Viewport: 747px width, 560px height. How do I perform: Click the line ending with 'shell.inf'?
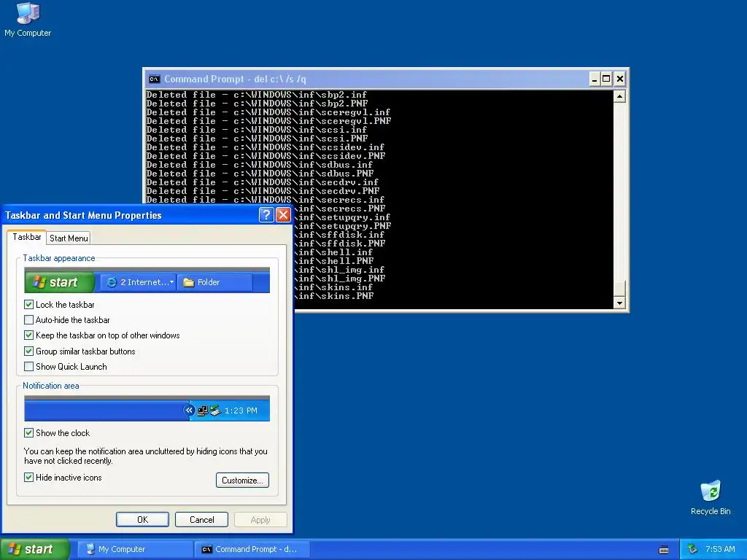tap(333, 252)
